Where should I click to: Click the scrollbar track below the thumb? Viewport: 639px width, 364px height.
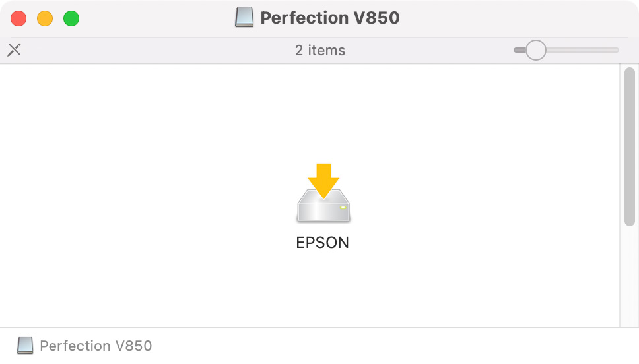click(630, 277)
